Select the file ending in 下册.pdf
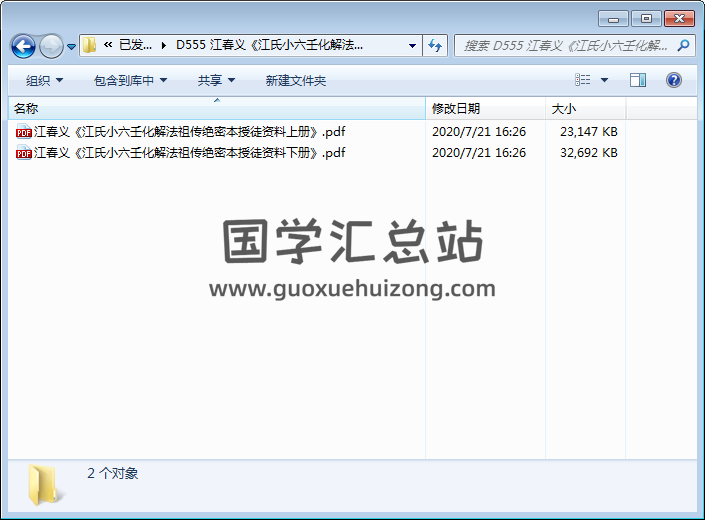Viewport: 705px width, 520px height. coord(189,153)
